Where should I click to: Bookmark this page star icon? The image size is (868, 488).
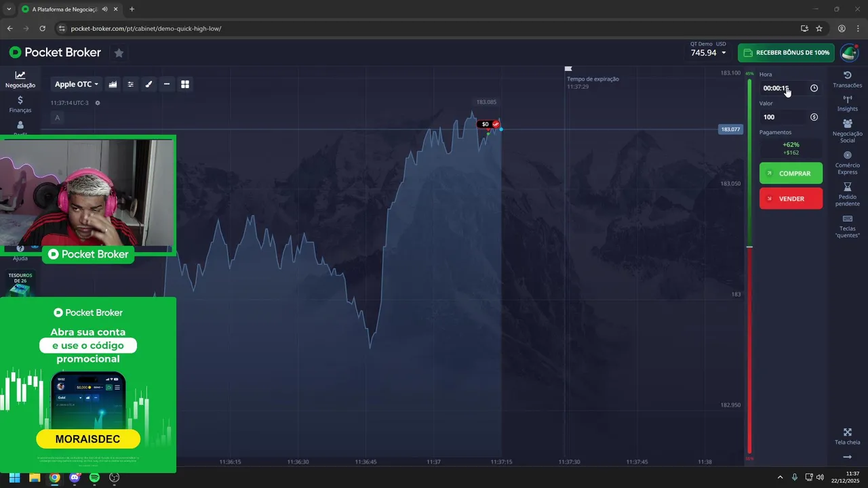[x=819, y=28]
